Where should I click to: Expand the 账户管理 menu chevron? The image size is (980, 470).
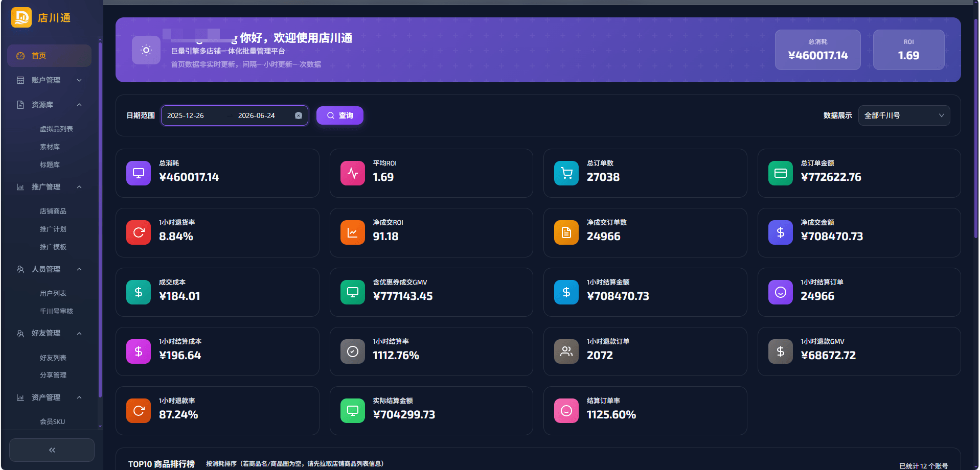tap(79, 80)
